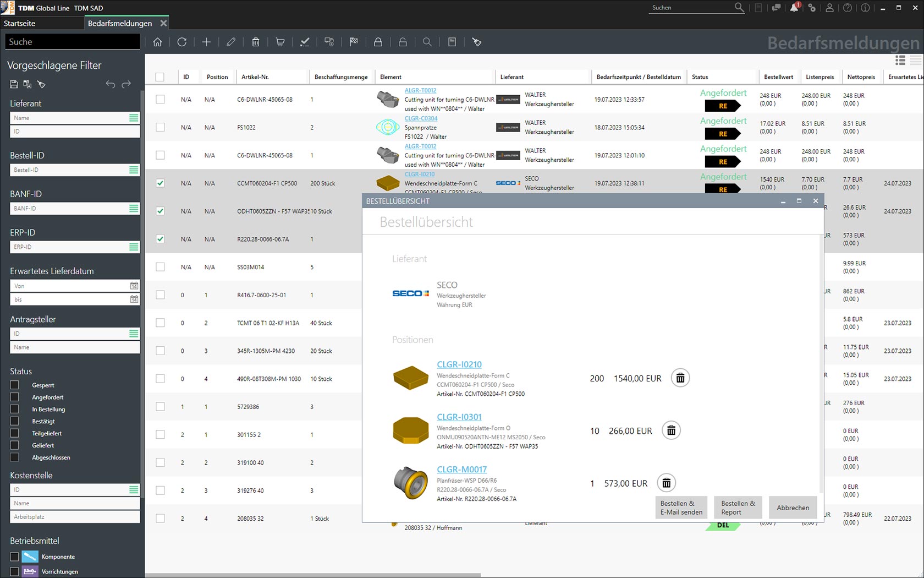Go to the home icon in toolbar

pyautogui.click(x=157, y=42)
